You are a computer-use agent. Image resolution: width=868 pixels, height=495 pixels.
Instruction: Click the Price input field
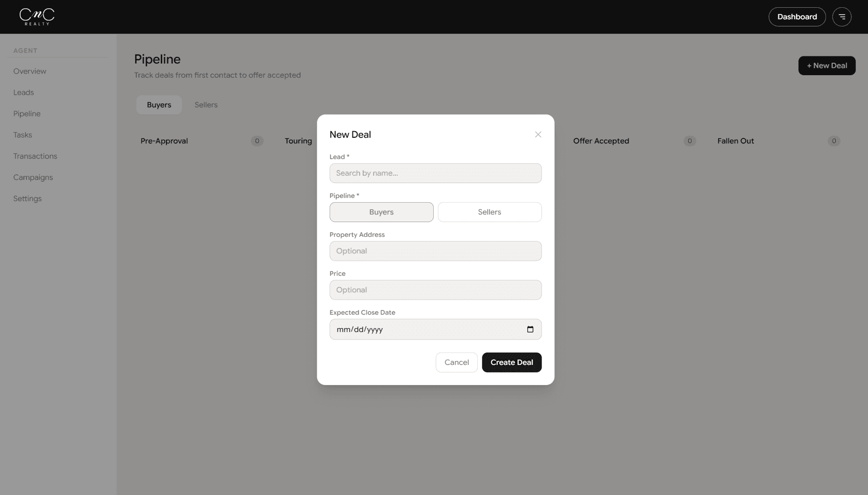tap(435, 290)
